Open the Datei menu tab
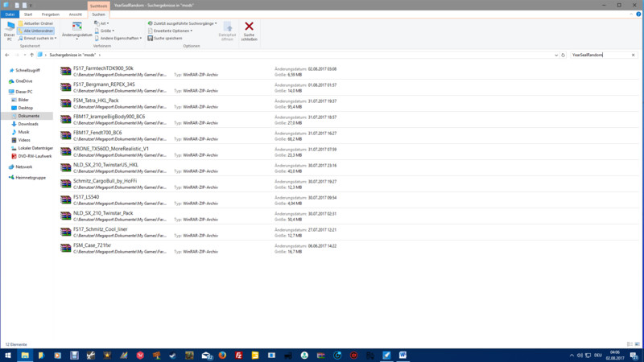This screenshot has width=644, height=362. click(10, 14)
